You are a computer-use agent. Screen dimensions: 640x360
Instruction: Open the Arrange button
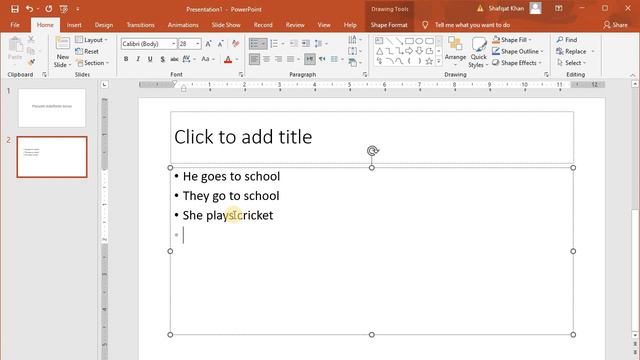pyautogui.click(x=455, y=52)
